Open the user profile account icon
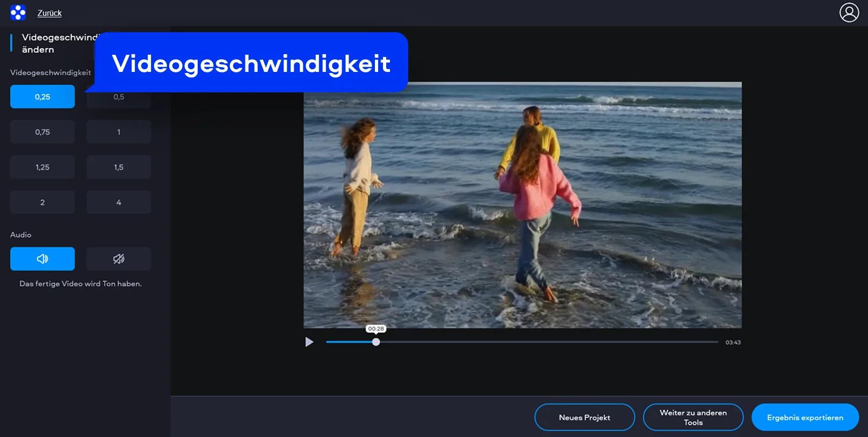868x437 pixels. [x=849, y=12]
